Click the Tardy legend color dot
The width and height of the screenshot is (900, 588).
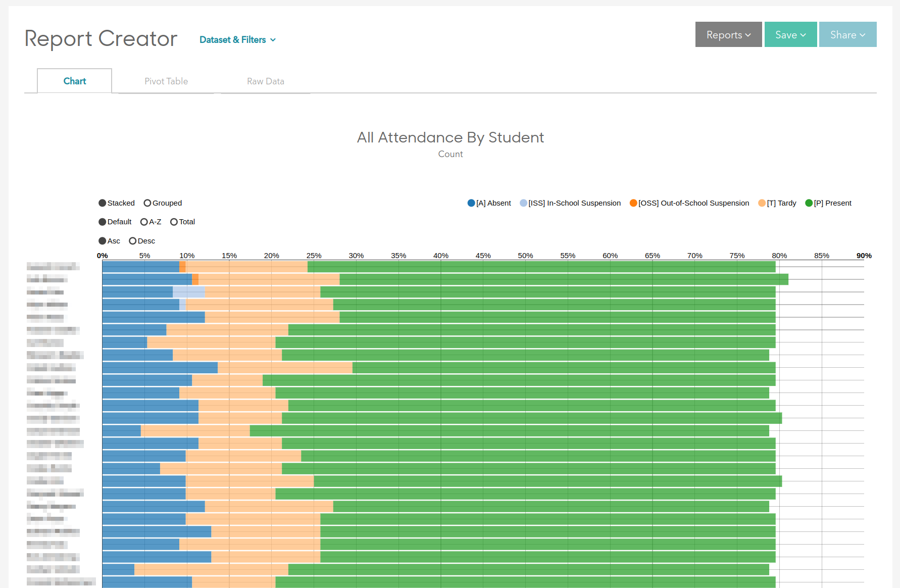point(762,203)
